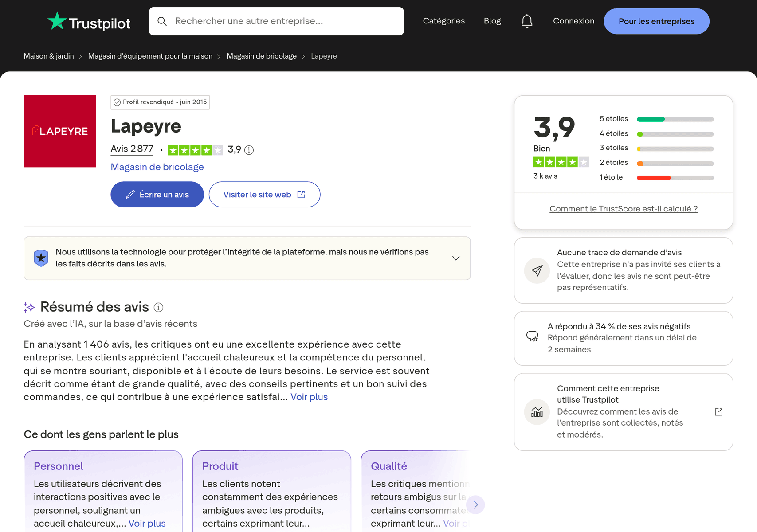The height and width of the screenshot is (532, 757).
Task: Click the TrustScore info icon beside 3,9
Action: (x=249, y=150)
